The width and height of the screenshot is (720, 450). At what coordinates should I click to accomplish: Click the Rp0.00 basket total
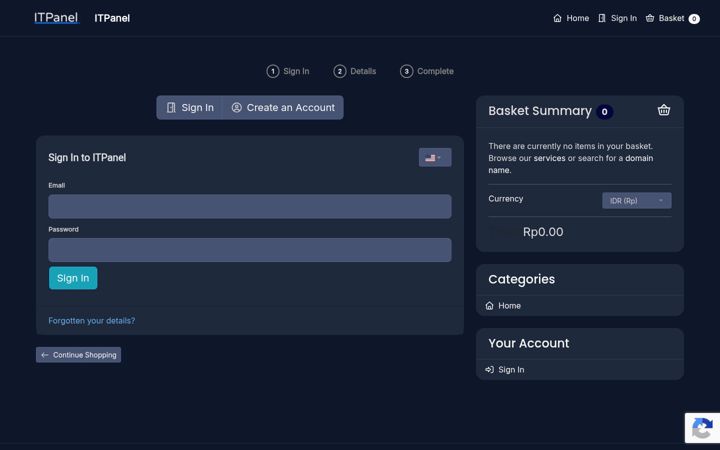543,232
